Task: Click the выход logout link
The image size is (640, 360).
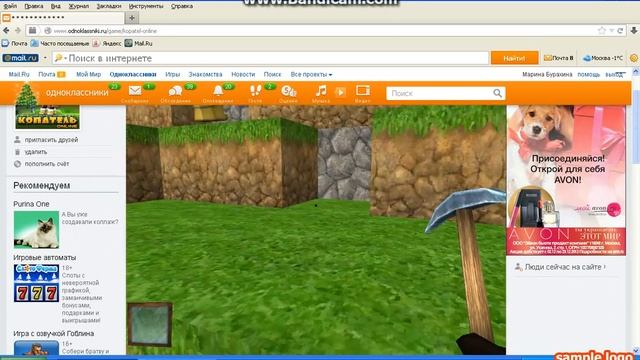Action: [614, 75]
